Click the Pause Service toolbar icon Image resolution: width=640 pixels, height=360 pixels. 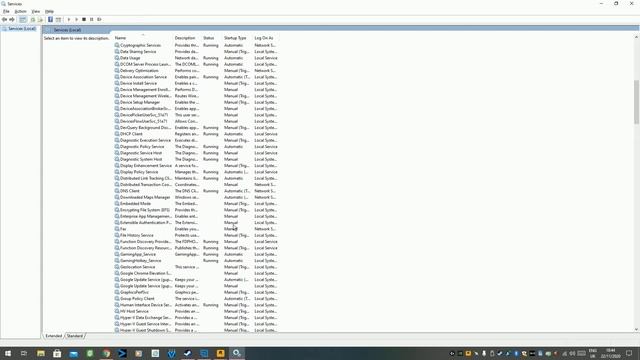point(91,20)
